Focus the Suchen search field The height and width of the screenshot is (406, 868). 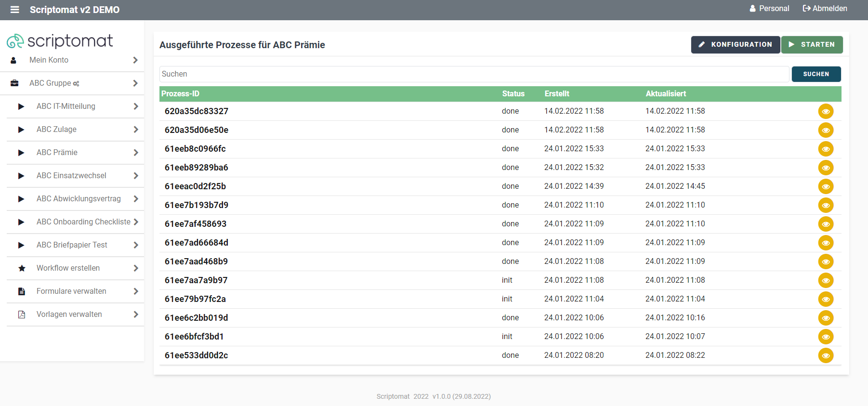(x=474, y=74)
